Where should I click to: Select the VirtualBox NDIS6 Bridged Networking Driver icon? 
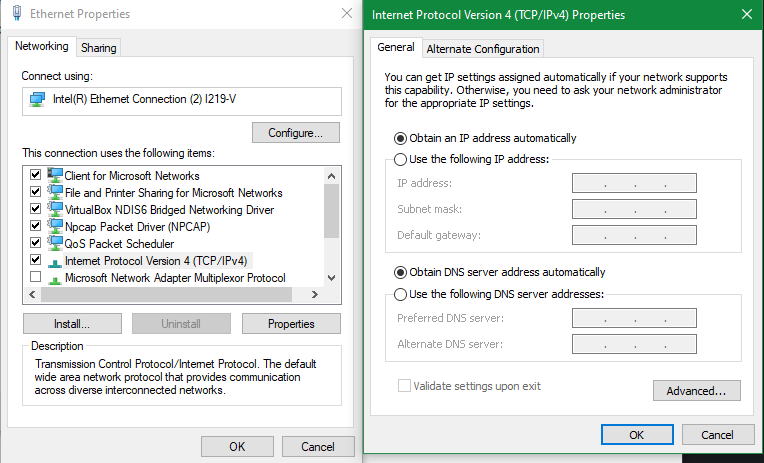pos(55,209)
